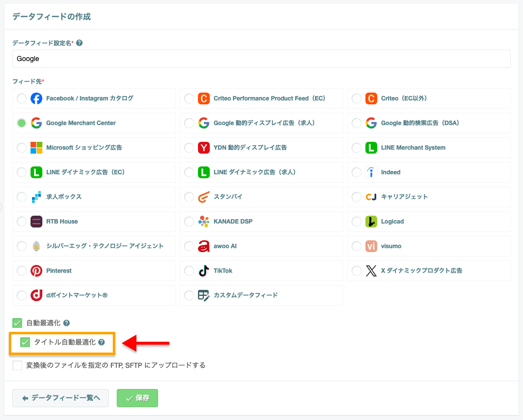Select the RTB House radio button

[x=22, y=222]
